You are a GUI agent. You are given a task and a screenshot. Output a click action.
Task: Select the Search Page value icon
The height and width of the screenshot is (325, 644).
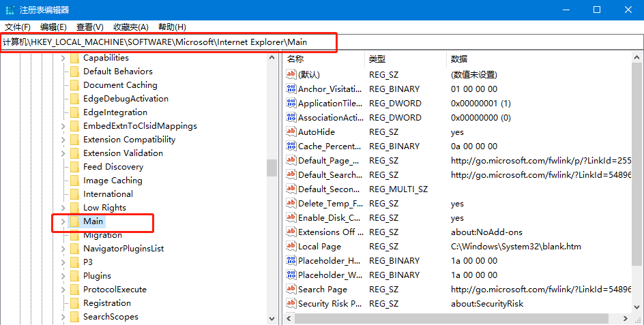click(x=291, y=290)
